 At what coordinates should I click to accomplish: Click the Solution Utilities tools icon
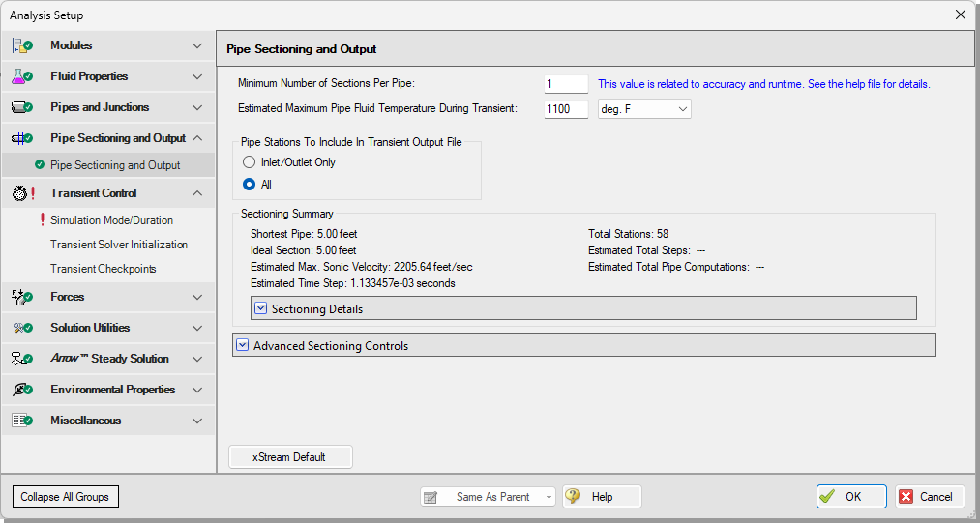point(22,328)
